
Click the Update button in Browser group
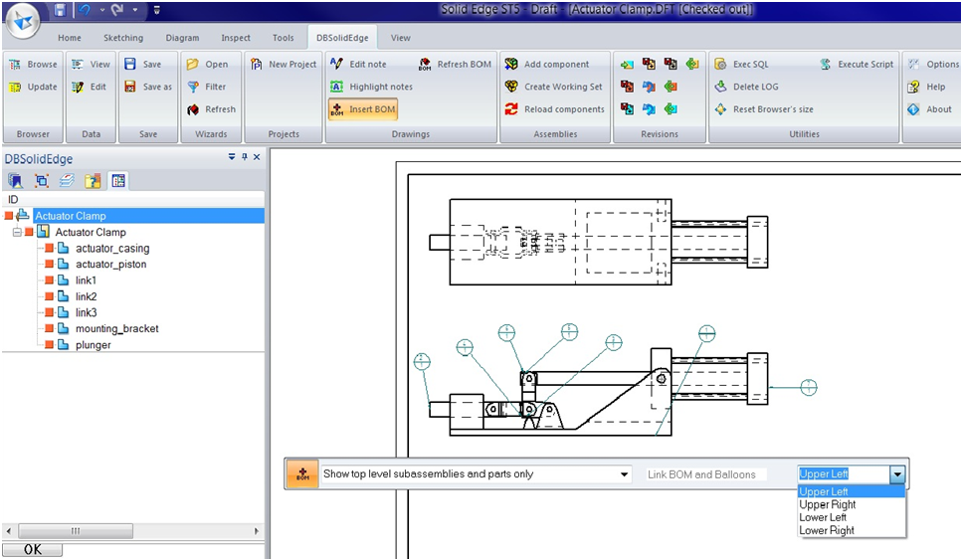[33, 87]
